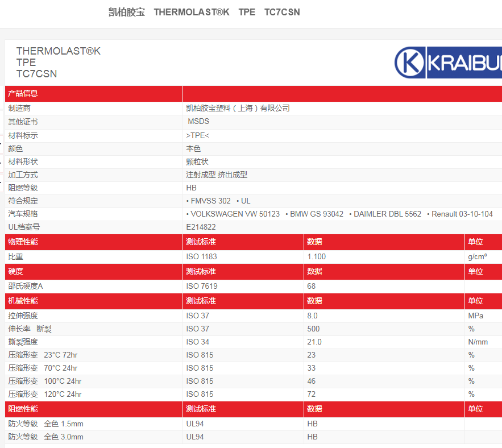This screenshot has width=502, height=448.
Task: Click the '压缩形变 100°C 24hr' row label
Action: [x=45, y=381]
